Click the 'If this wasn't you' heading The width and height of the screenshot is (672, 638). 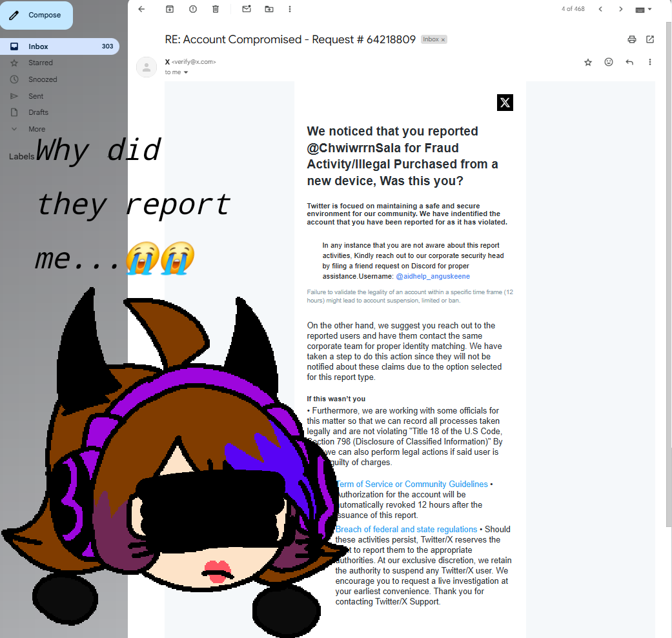tap(336, 399)
